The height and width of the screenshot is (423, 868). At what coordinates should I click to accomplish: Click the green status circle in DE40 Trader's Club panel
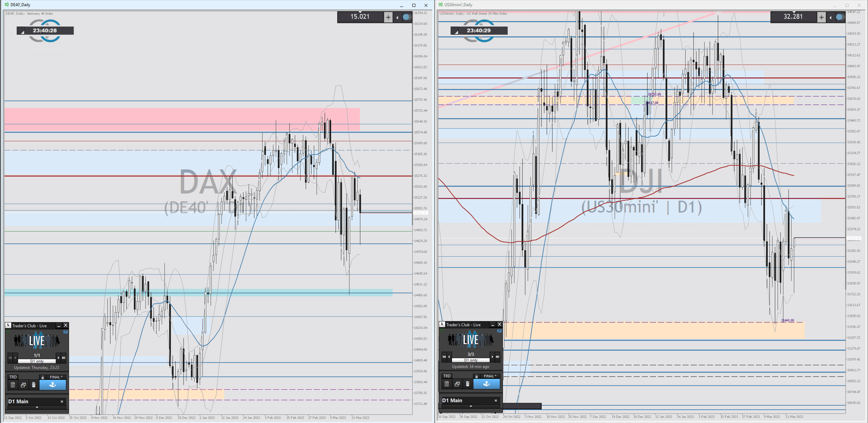click(7, 332)
